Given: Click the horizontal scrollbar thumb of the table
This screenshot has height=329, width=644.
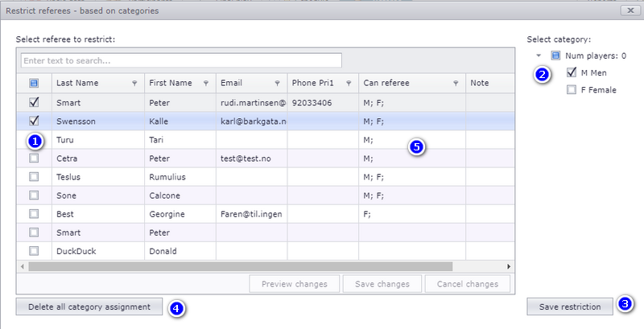Looking at the screenshot, I should click(240, 266).
